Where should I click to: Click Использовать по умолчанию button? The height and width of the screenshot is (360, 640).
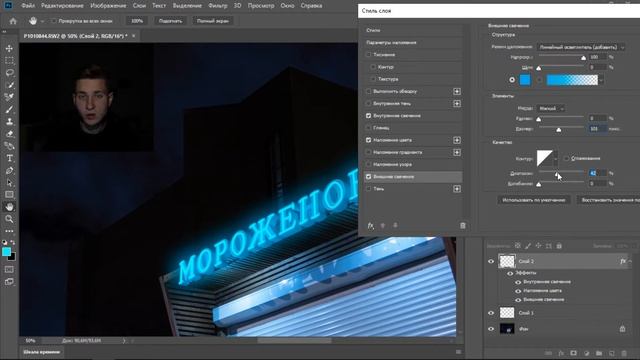(x=533, y=200)
